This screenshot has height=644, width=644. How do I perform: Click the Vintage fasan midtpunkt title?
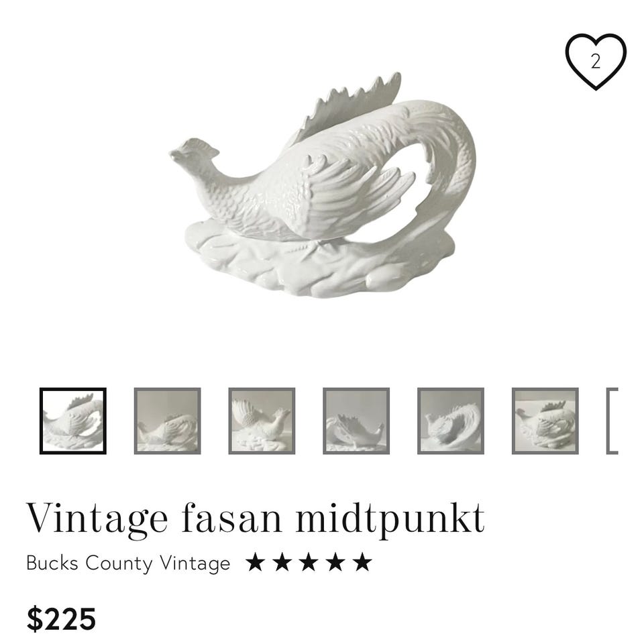pos(256,519)
